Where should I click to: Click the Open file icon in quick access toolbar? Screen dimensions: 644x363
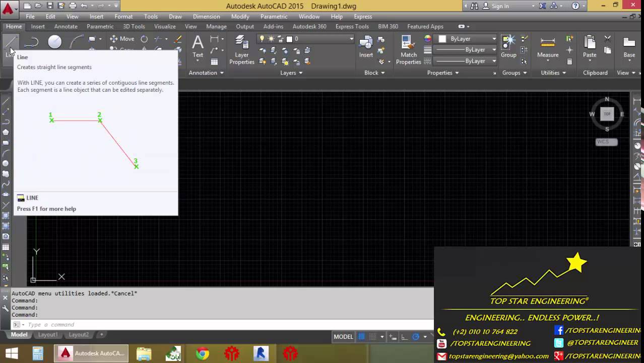[x=38, y=6]
